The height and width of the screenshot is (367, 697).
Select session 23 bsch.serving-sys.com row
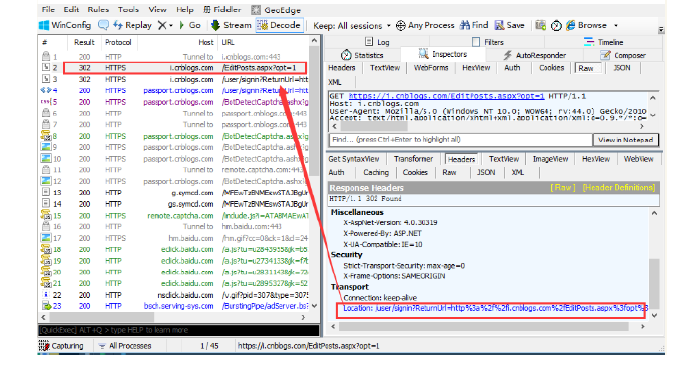(174, 306)
